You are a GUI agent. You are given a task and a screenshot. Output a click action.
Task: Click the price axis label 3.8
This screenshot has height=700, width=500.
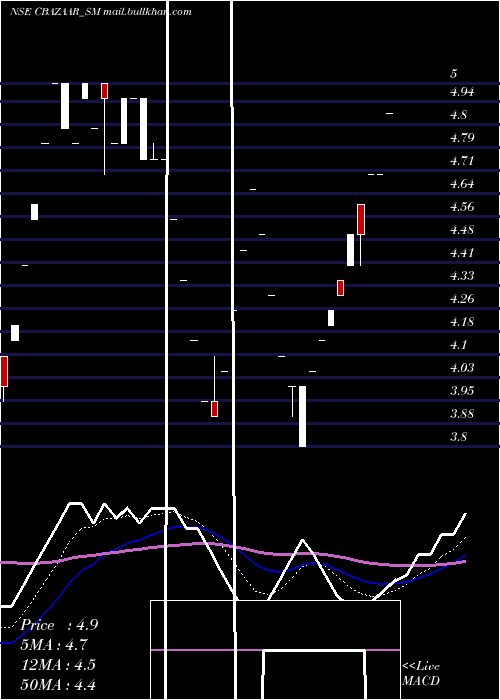coord(458,437)
